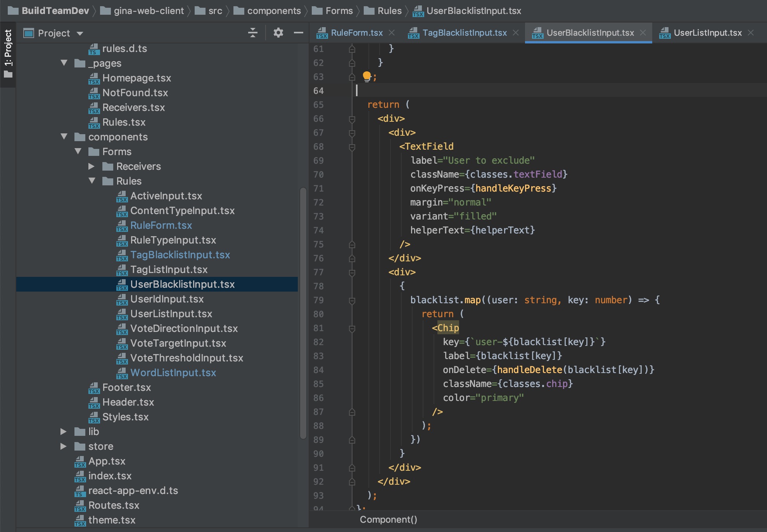Screen dimensions: 767x532
Task: Click the Project tree vertical scrollbar
Action: [303, 313]
